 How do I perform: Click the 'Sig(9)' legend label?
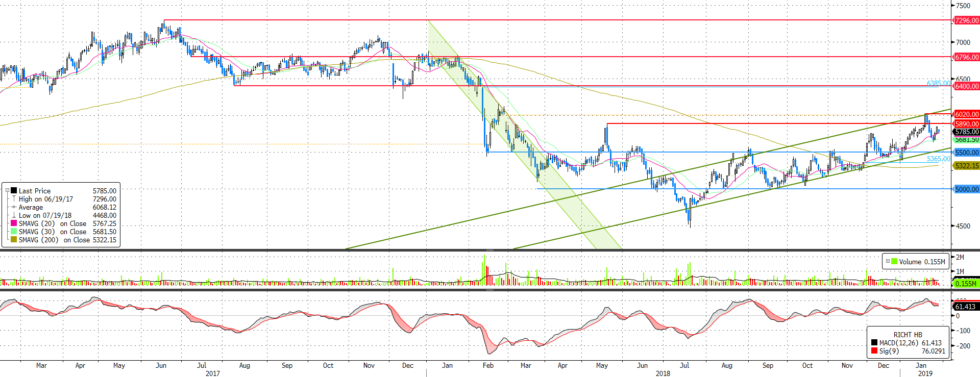click(889, 351)
